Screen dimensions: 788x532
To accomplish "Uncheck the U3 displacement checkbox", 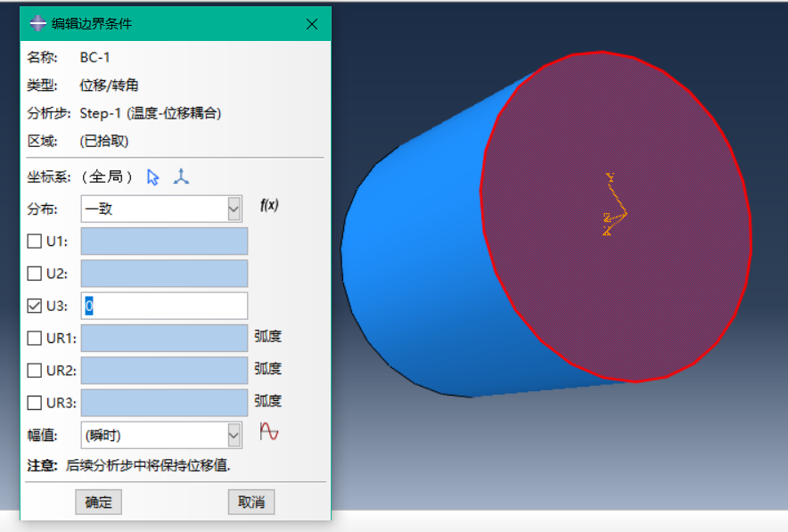I will pyautogui.click(x=35, y=306).
